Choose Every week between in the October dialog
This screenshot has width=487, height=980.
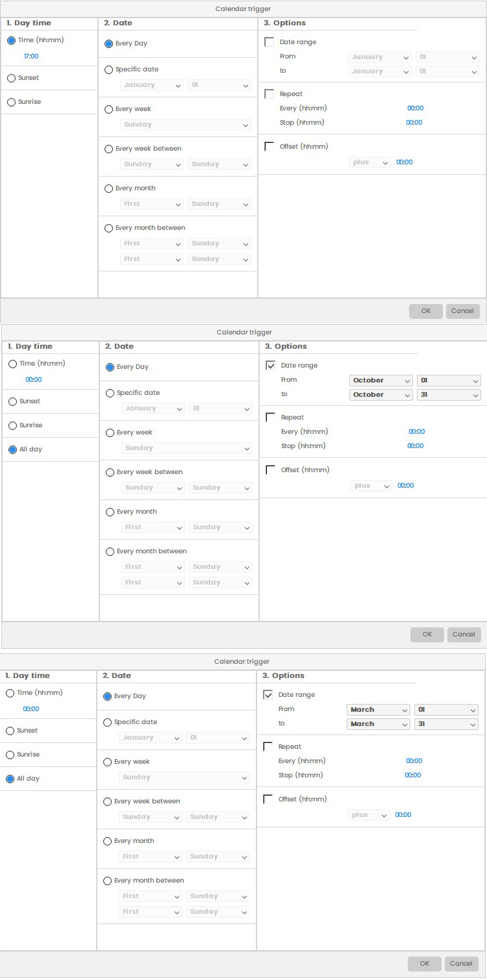110,472
